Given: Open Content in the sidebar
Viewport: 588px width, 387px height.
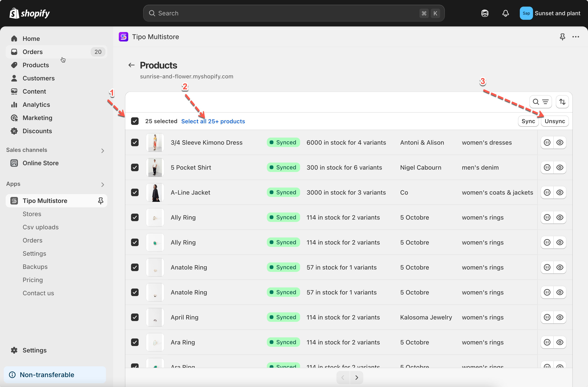Looking at the screenshot, I should pyautogui.click(x=56, y=91).
